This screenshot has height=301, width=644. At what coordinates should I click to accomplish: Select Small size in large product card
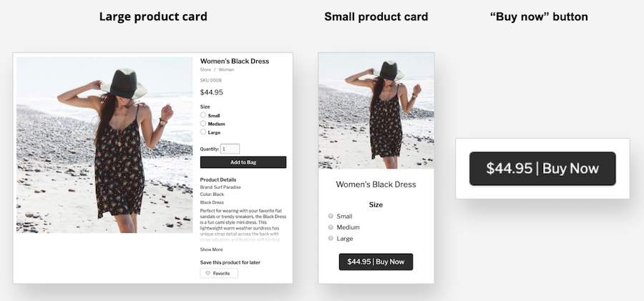(203, 115)
